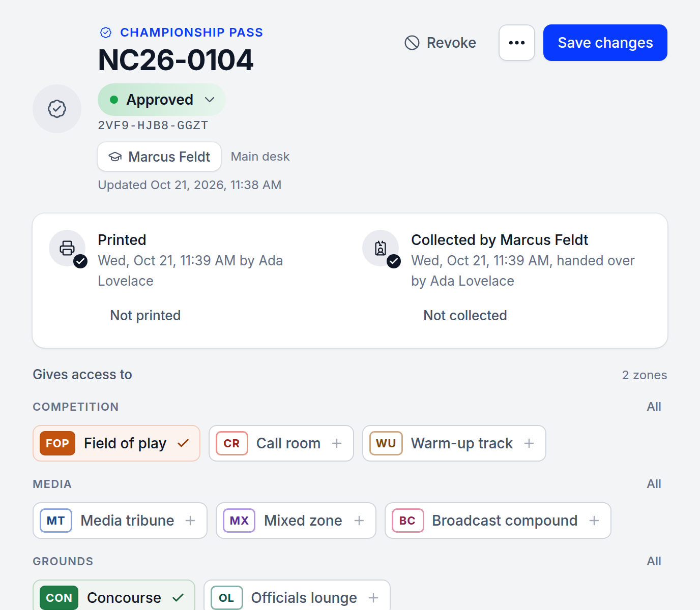Click the Revoke button

tap(441, 43)
